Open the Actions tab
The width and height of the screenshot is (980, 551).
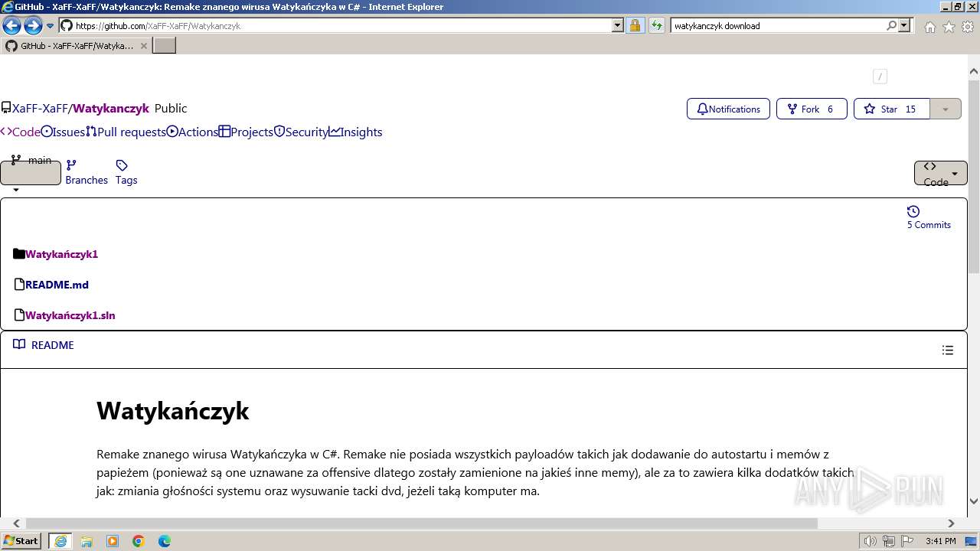coord(193,132)
